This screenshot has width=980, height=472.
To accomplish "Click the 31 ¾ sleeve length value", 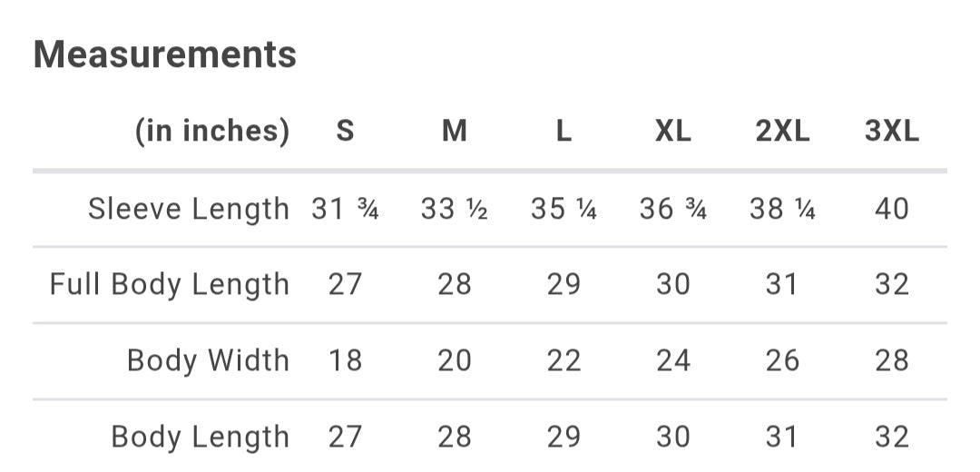I will [x=345, y=210].
